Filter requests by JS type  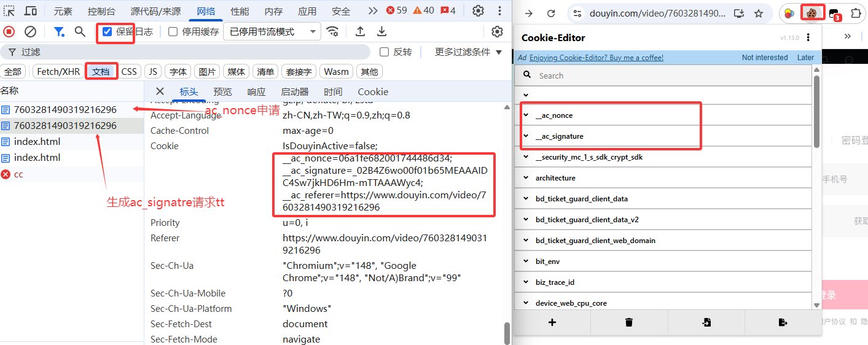click(153, 72)
